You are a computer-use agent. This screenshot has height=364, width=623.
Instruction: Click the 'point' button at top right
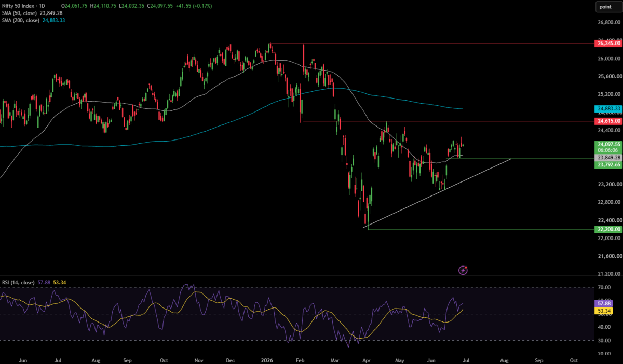click(x=605, y=7)
